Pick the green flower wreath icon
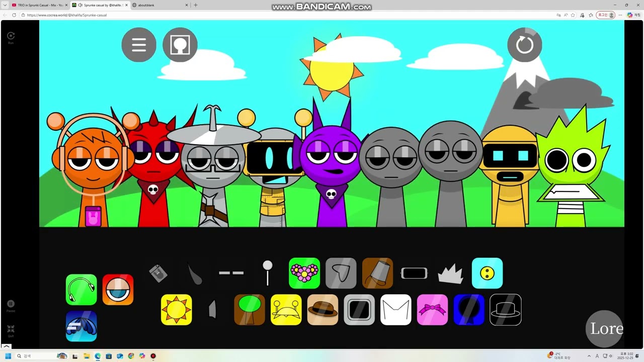The width and height of the screenshot is (644, 362). point(304,273)
